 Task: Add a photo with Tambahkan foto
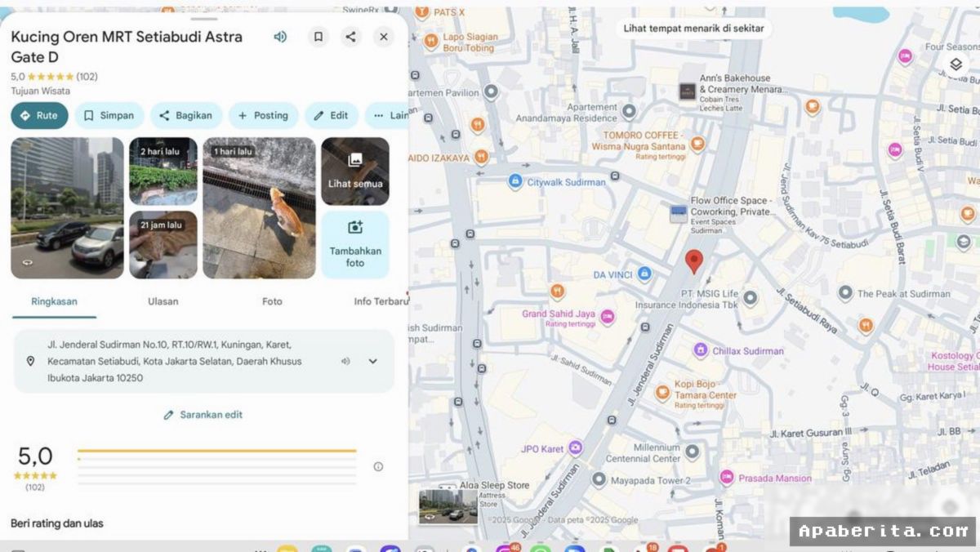pos(355,245)
